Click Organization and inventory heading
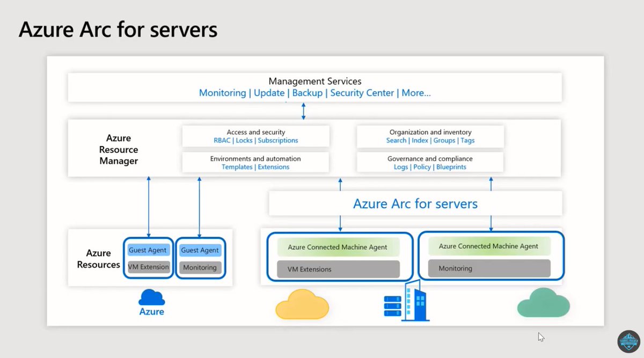 430,132
